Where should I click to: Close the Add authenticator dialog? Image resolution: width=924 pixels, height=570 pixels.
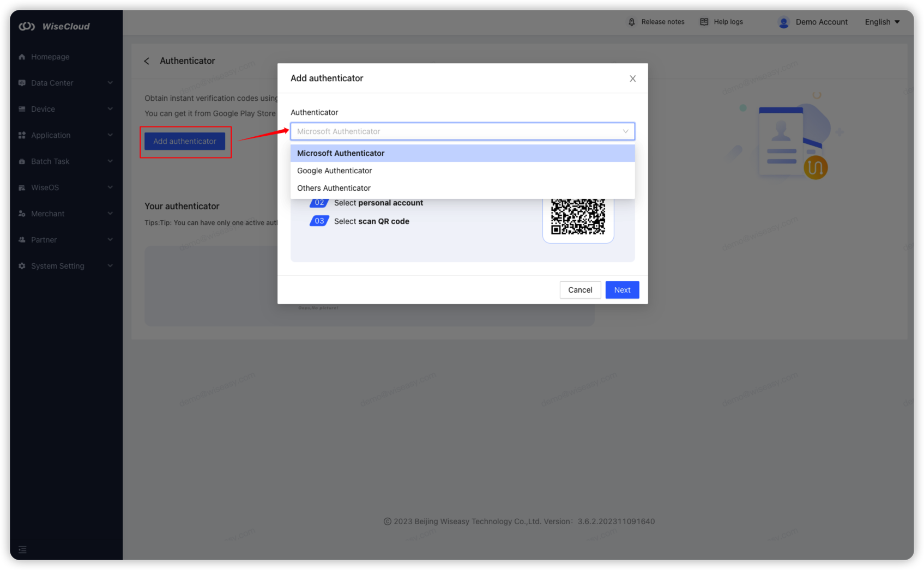[632, 78]
